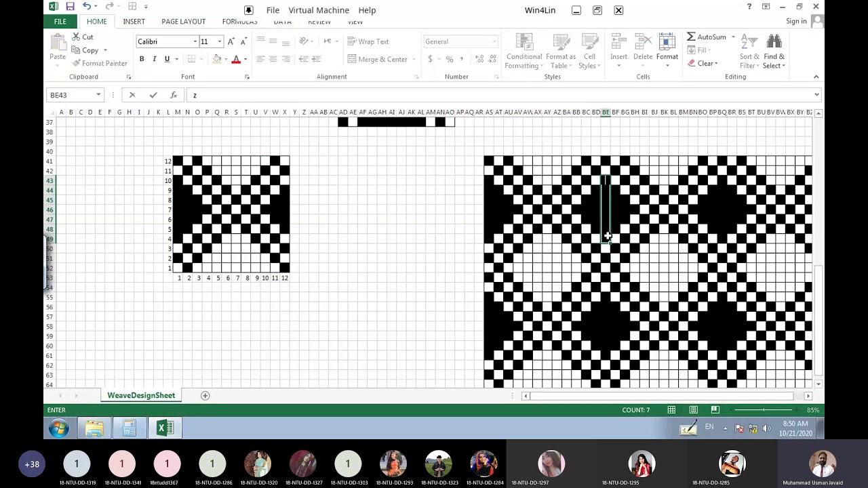Cancel entry with X in formula bar
This screenshot has height=488, width=868.
(x=132, y=95)
